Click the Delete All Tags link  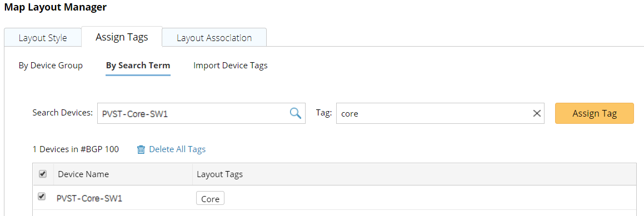pyautogui.click(x=177, y=149)
